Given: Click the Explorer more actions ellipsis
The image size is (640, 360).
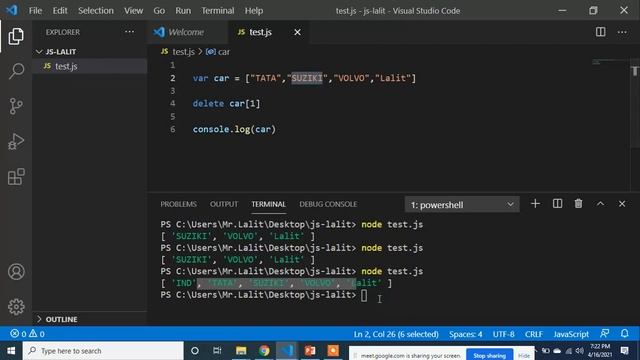Looking at the screenshot, I should click(129, 32).
